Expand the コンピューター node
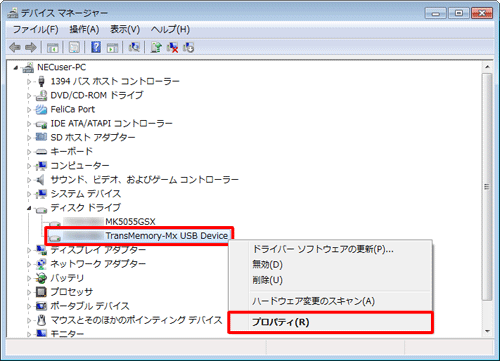Viewport: 500px width, 361px height. 29,166
